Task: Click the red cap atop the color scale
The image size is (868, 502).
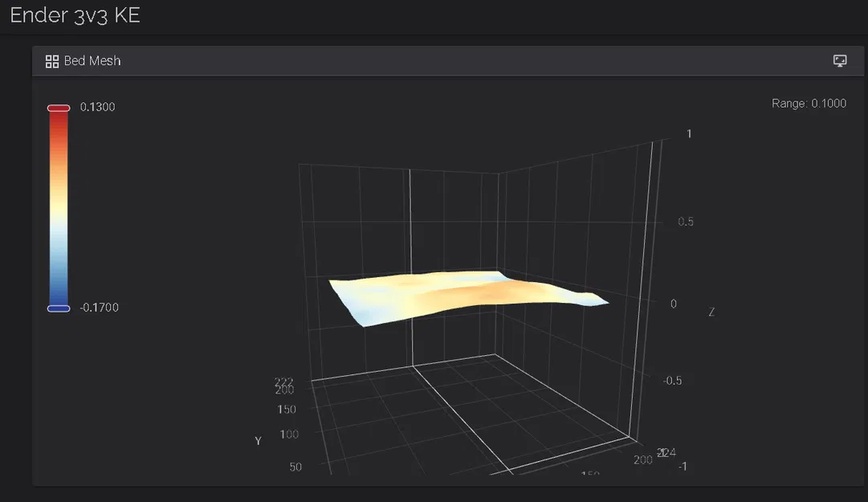Action: tap(57, 107)
